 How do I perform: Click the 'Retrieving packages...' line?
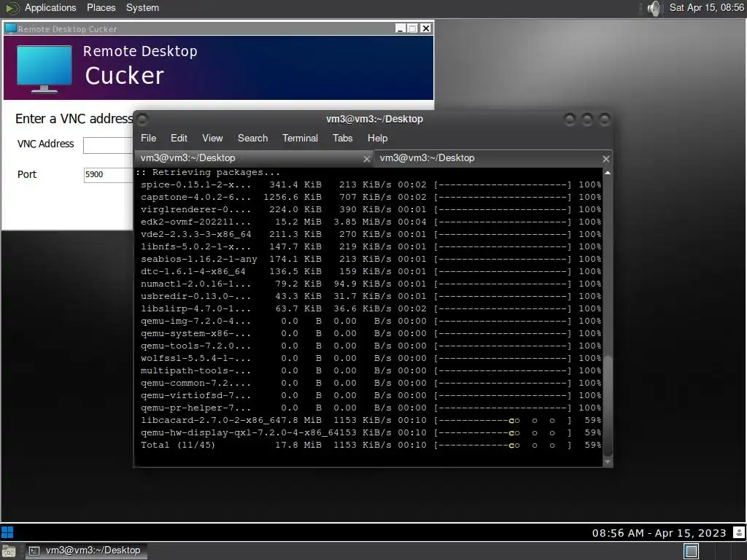click(208, 172)
